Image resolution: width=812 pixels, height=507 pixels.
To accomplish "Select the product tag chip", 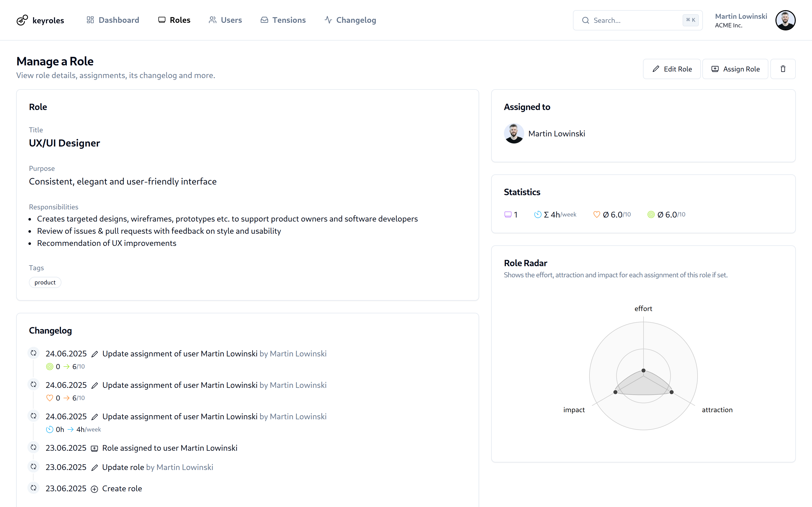I will 45,282.
